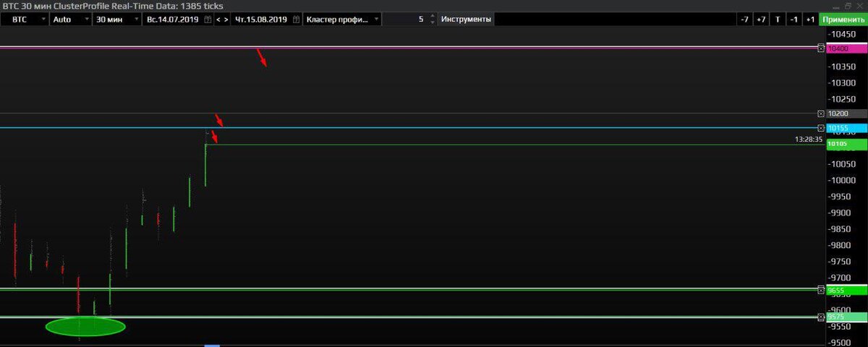Viewport: 868px width, 347px height.
Task: Open the Кластер профиль chart type dropdown
Action: coord(341,20)
